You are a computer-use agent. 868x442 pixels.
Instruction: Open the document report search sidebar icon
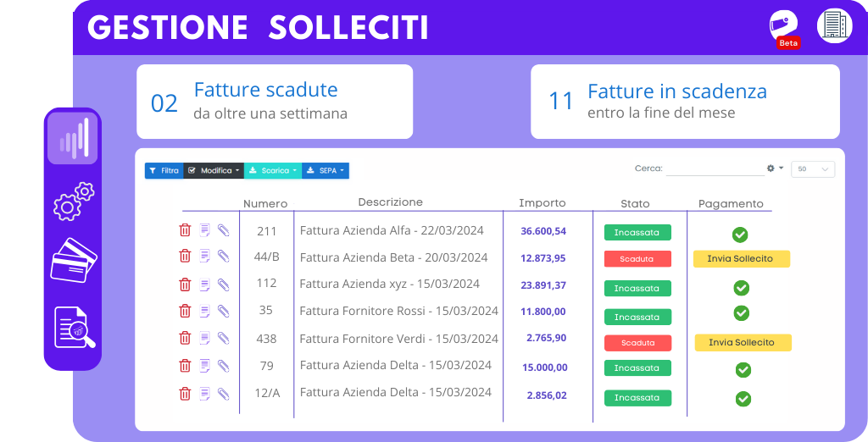(x=75, y=327)
